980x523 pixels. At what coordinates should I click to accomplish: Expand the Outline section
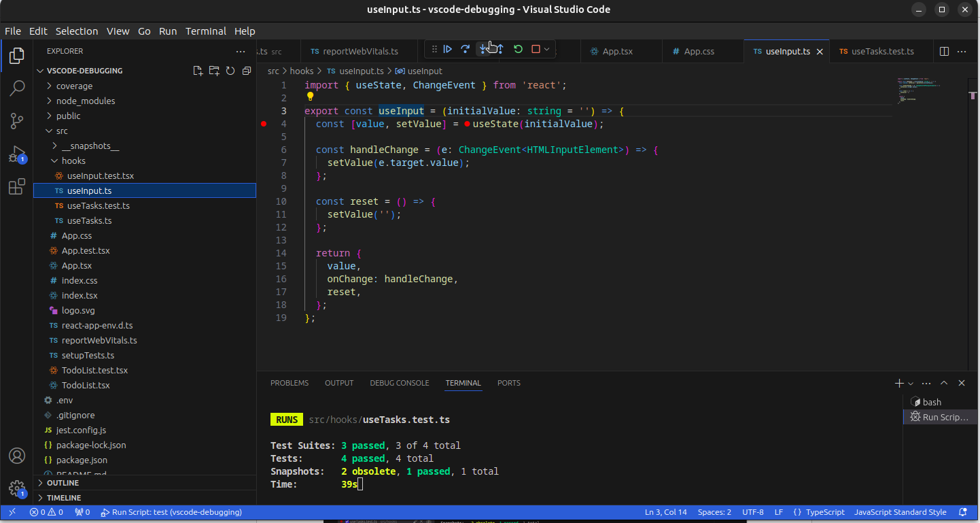(63, 483)
